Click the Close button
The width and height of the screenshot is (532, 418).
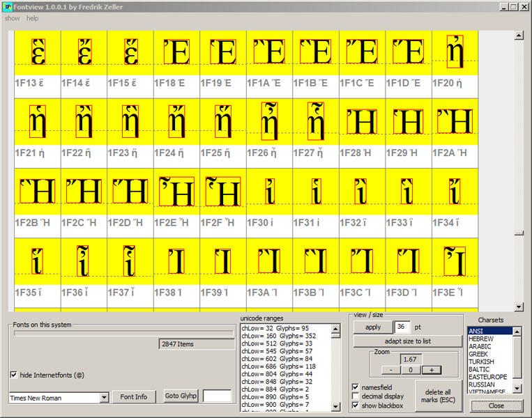tap(496, 405)
